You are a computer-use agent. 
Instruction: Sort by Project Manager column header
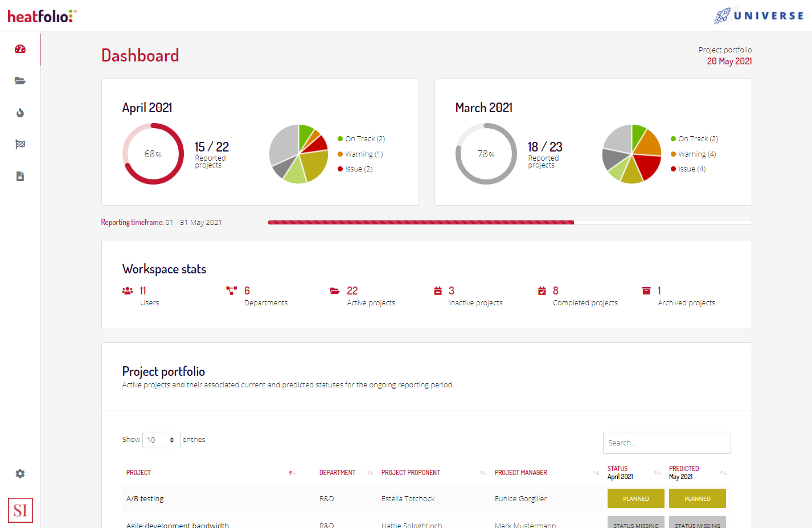click(x=520, y=473)
